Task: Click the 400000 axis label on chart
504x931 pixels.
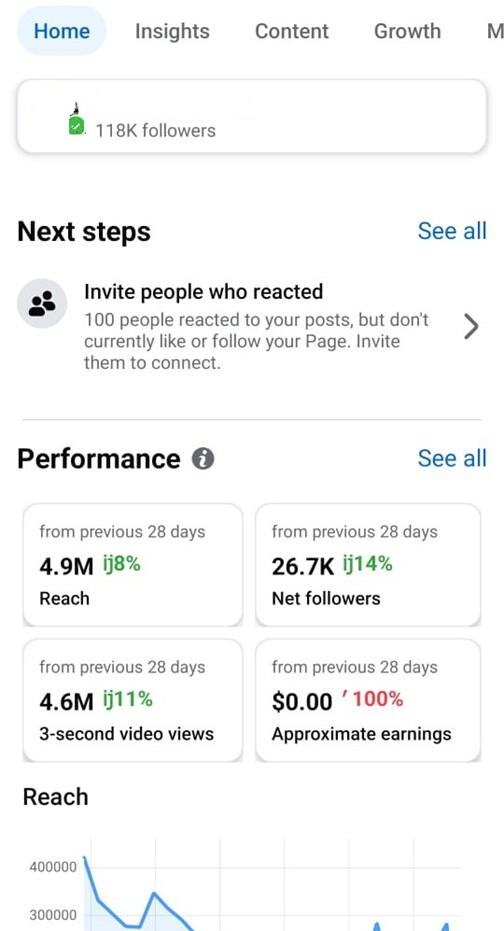Action: (x=53, y=867)
